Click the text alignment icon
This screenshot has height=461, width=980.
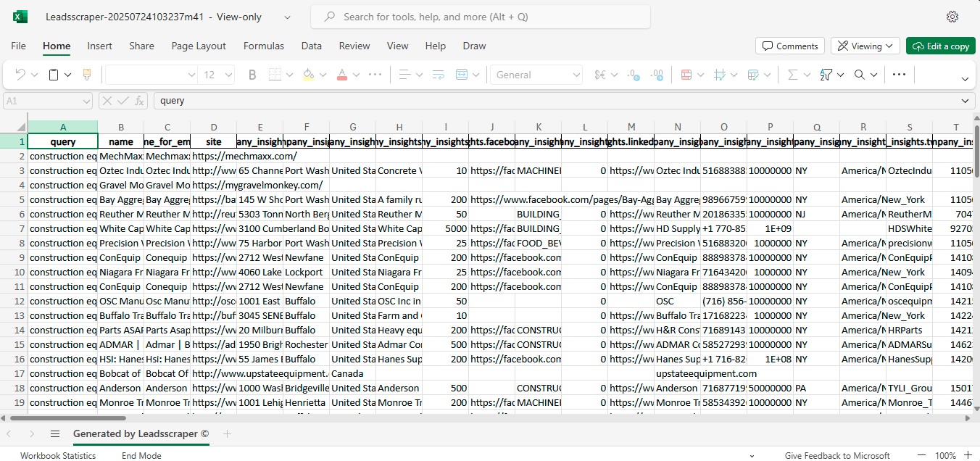click(x=405, y=75)
